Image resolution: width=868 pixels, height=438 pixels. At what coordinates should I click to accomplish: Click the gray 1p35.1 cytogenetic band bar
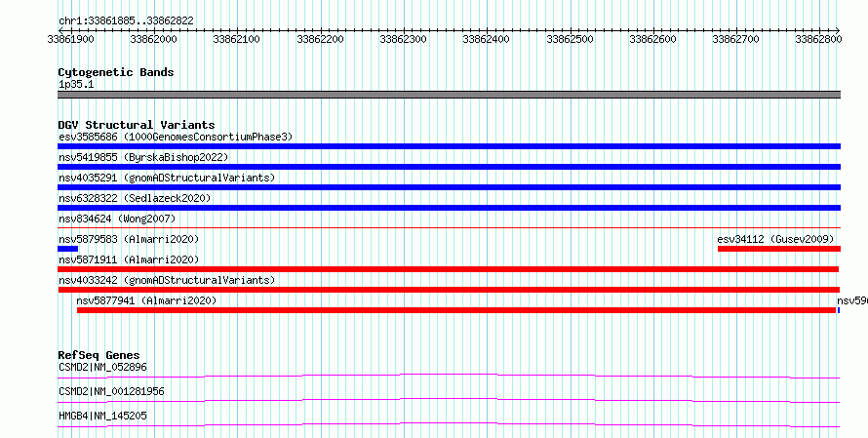449,95
